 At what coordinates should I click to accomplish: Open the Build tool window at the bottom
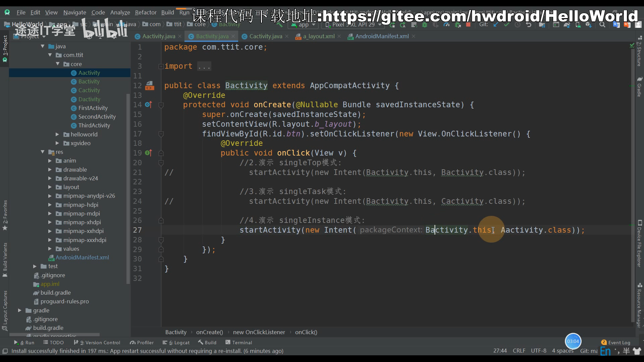coord(207,343)
